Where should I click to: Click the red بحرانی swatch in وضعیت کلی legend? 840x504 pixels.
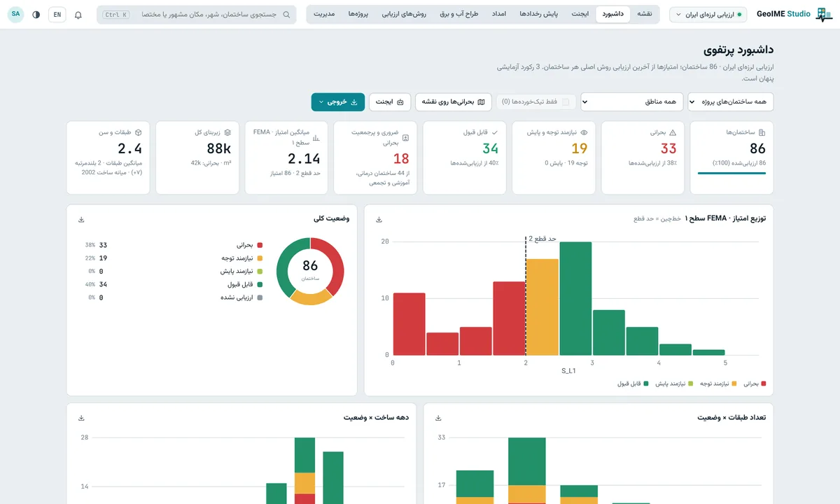[260, 245]
